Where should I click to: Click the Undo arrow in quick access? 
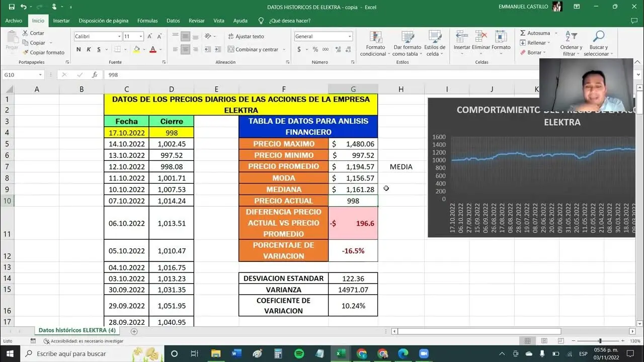point(24,7)
